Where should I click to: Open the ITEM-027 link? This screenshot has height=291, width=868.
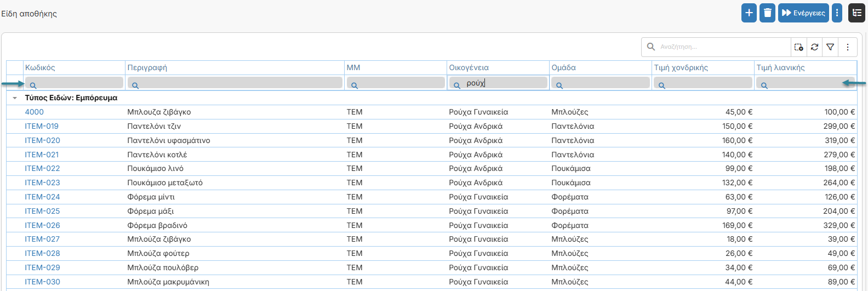[x=42, y=239]
